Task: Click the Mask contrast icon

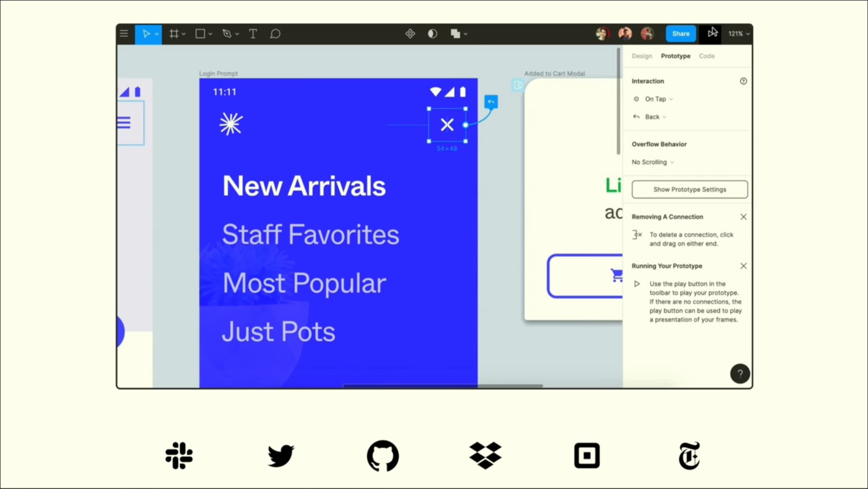Action: tap(432, 33)
